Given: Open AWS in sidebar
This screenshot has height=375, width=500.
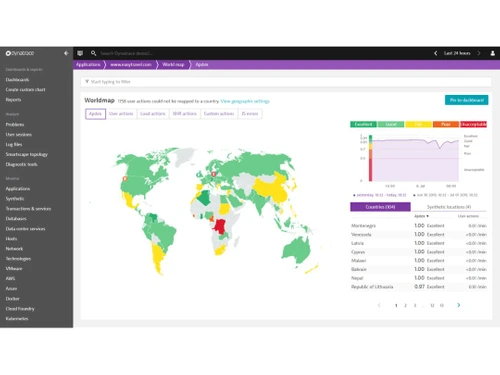Looking at the screenshot, I should (10, 278).
